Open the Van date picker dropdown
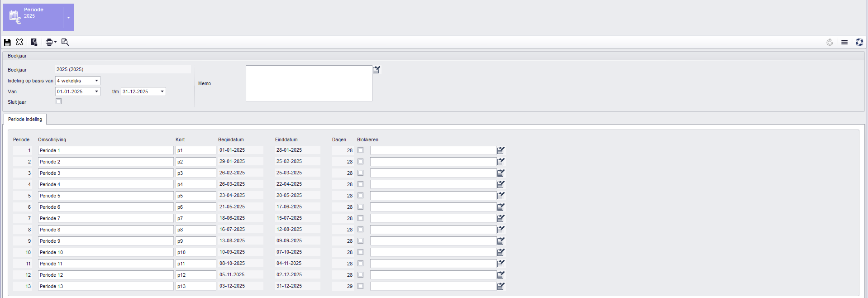The image size is (868, 298). [x=96, y=91]
